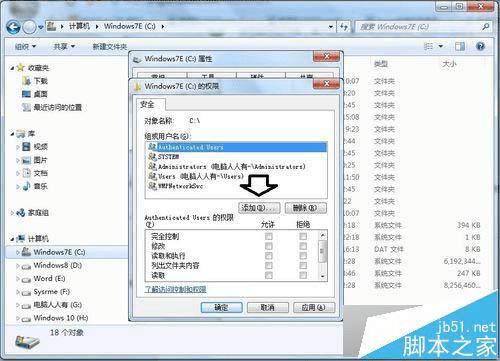Click the 添加 (Add) button

click(259, 208)
